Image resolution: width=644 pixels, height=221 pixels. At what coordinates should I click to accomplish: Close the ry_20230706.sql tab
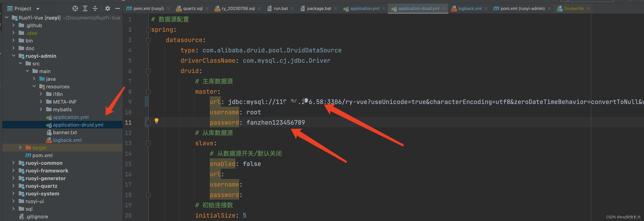259,9
